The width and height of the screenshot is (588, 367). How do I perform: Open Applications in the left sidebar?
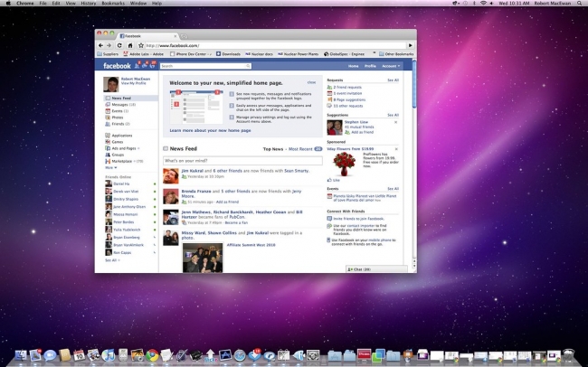[119, 136]
